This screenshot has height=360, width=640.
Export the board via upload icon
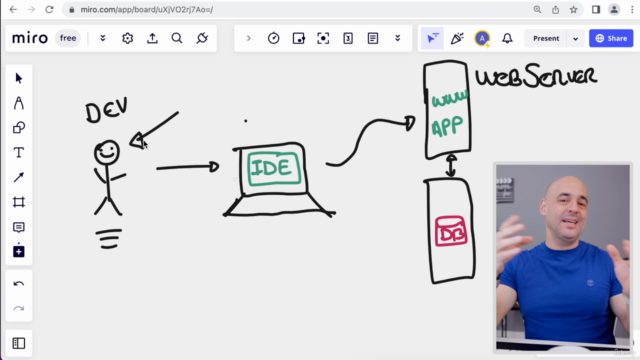(x=152, y=38)
